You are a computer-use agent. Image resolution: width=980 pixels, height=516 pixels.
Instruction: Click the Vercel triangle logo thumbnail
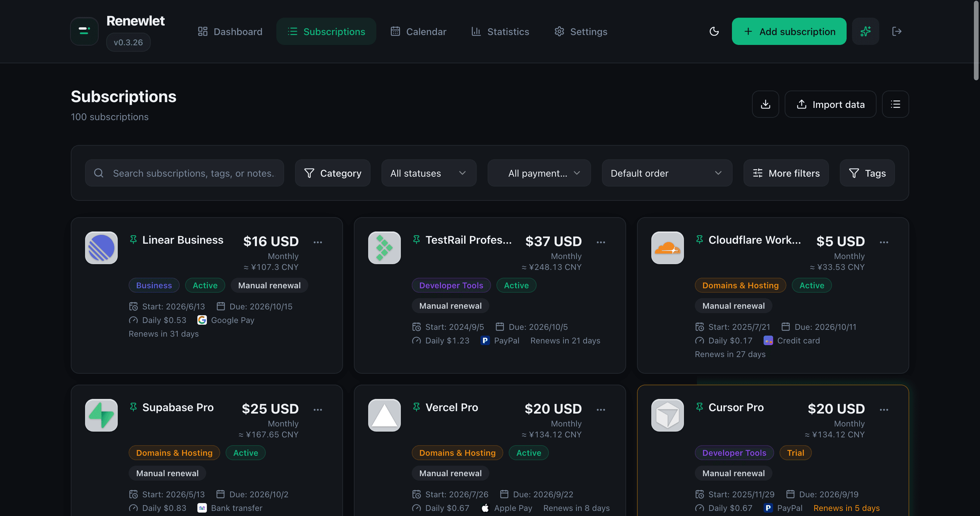click(384, 415)
